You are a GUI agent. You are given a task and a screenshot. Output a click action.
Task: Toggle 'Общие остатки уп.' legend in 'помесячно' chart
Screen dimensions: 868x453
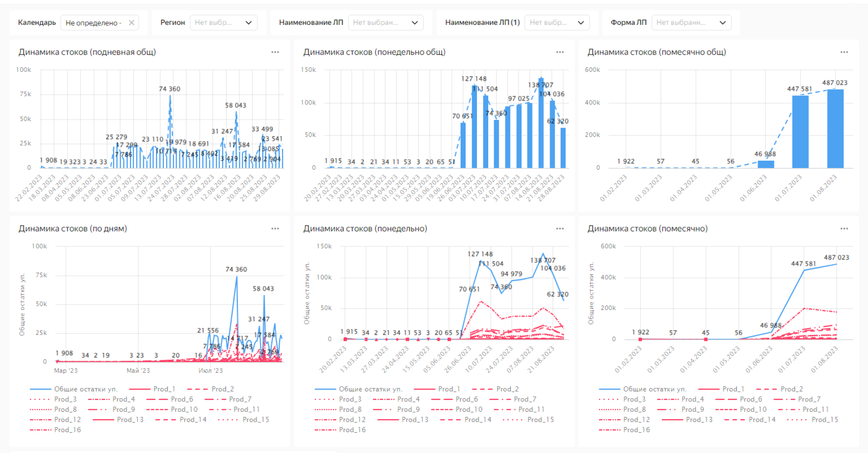point(643,389)
